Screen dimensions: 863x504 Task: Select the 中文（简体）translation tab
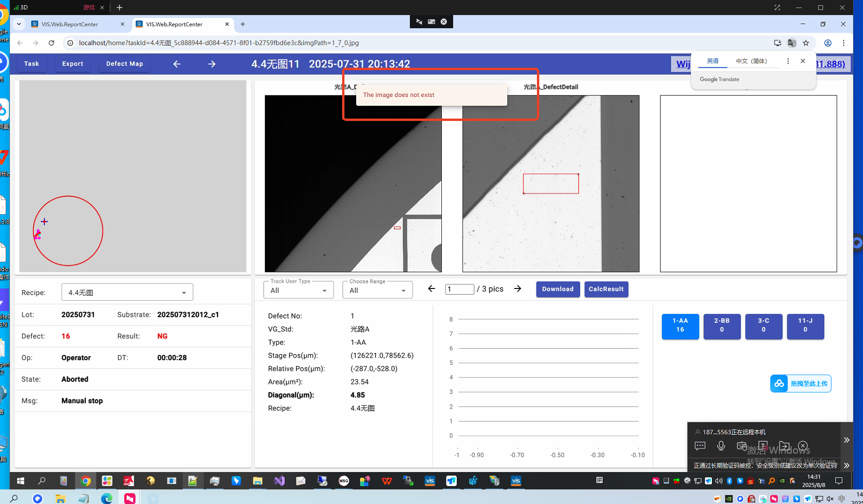point(751,61)
